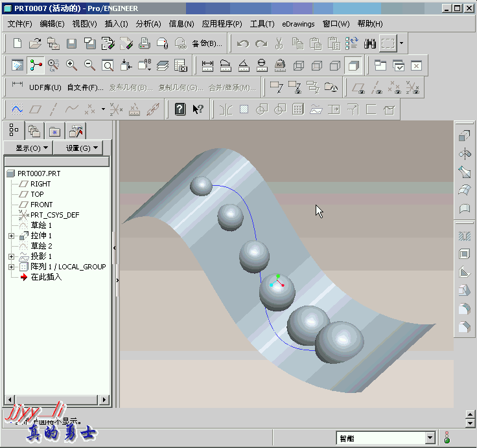Collapse the navigator panel with left arrow
The image size is (477, 448).
tap(114, 248)
